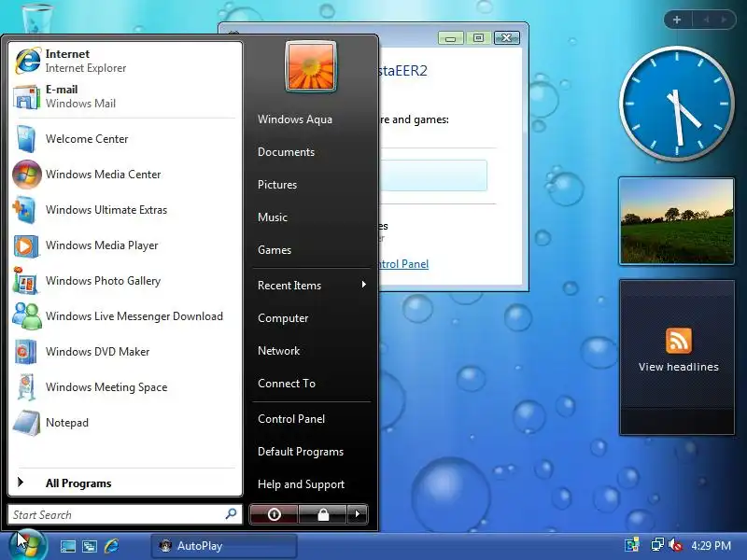Image resolution: width=747 pixels, height=560 pixels.
Task: Open Windows Aqua user folder
Action: pyautogui.click(x=295, y=119)
